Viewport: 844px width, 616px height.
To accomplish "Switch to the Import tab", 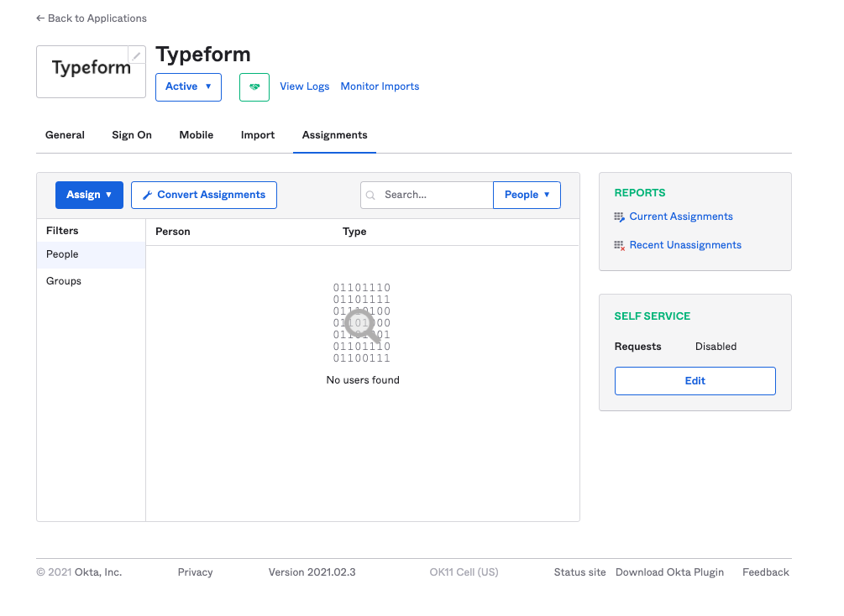I will point(258,135).
